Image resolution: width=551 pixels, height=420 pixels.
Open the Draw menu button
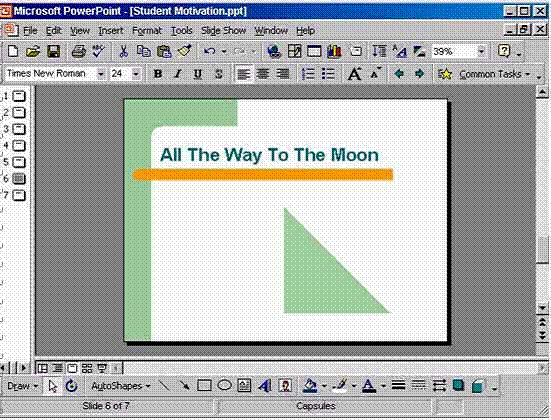point(22,386)
